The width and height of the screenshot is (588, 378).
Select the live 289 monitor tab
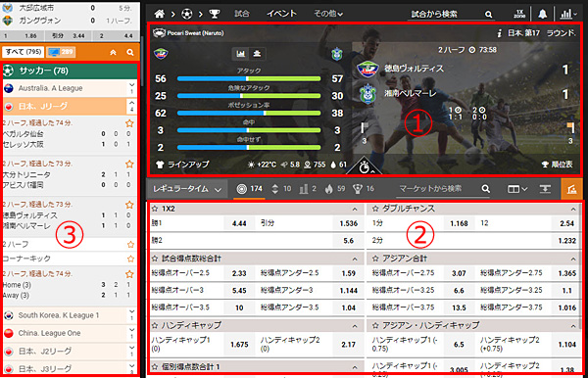click(x=61, y=52)
